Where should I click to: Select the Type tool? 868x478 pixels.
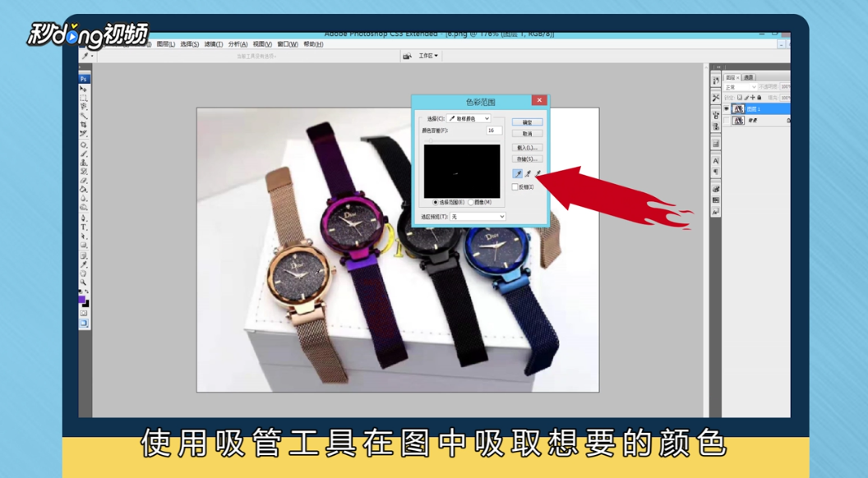tap(84, 228)
